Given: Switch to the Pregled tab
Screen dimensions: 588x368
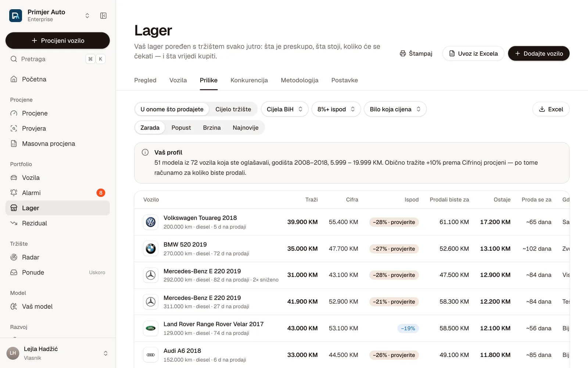Looking at the screenshot, I should click(145, 80).
